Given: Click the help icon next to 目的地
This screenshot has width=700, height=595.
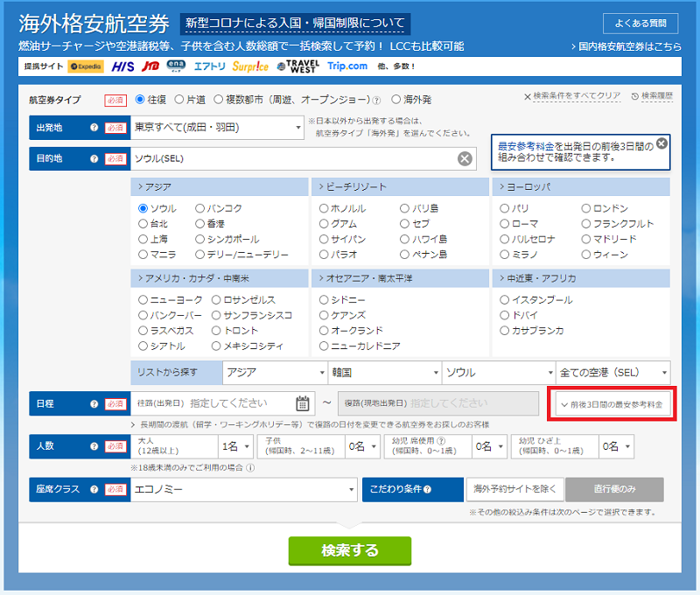Looking at the screenshot, I should coord(94,158).
